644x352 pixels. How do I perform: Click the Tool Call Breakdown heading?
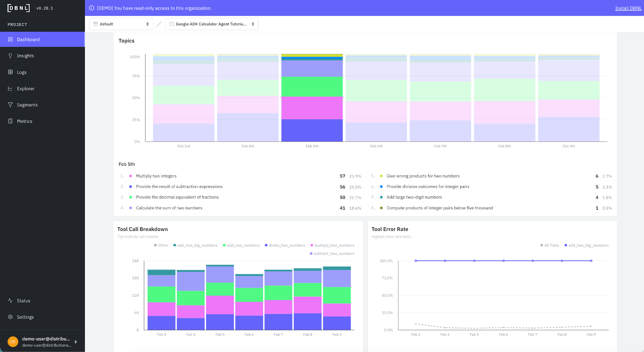(142, 229)
